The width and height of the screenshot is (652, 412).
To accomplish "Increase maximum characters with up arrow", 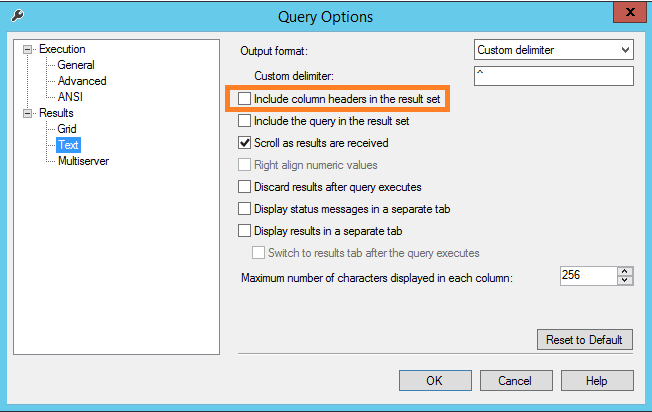I will pos(625,271).
